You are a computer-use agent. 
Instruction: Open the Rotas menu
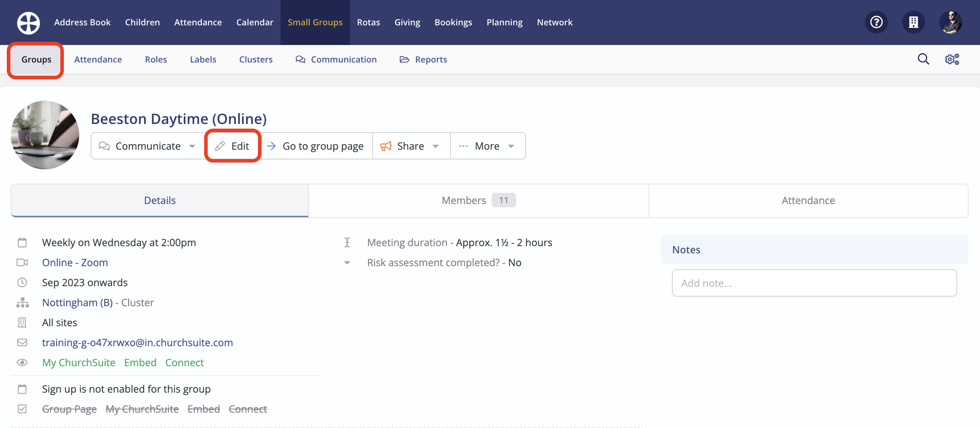(368, 22)
